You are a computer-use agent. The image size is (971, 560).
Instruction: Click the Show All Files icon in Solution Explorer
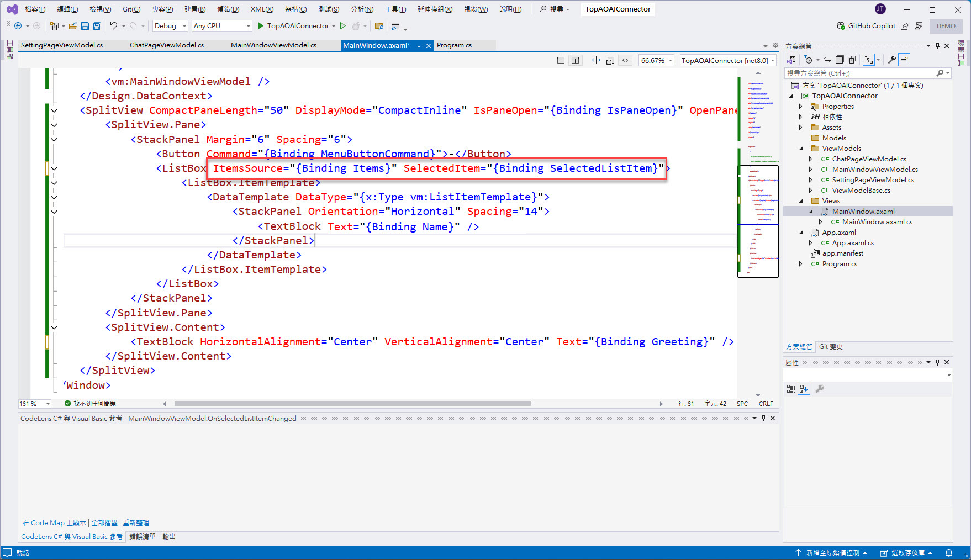click(x=852, y=60)
